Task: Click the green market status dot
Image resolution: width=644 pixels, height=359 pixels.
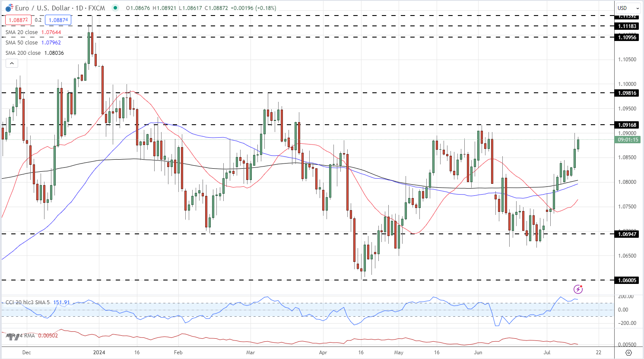Action: (x=115, y=8)
